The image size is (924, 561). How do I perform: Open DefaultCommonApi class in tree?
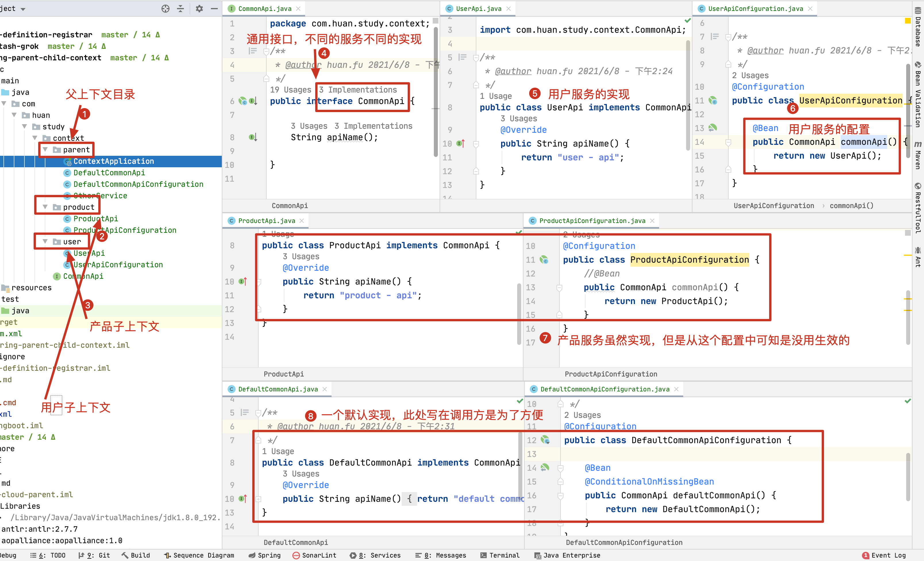(x=109, y=172)
